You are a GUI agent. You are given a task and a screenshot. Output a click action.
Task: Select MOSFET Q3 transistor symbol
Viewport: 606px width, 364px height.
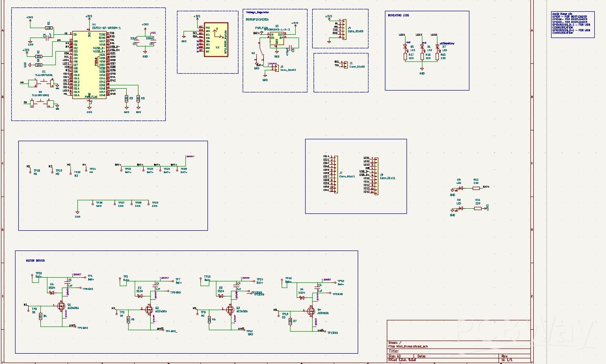coord(230,310)
